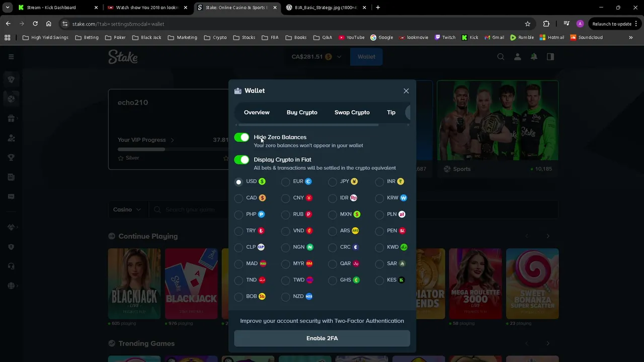Open the site search magnifier icon
The width and height of the screenshot is (644, 362).
click(501, 57)
